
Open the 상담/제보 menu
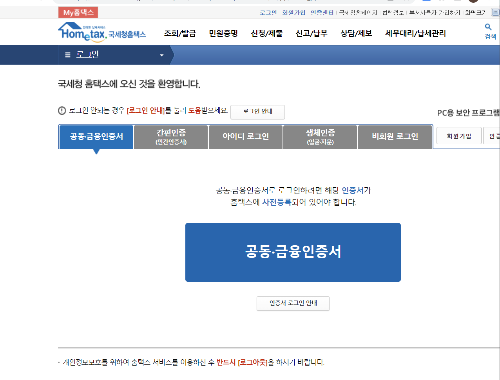356,33
